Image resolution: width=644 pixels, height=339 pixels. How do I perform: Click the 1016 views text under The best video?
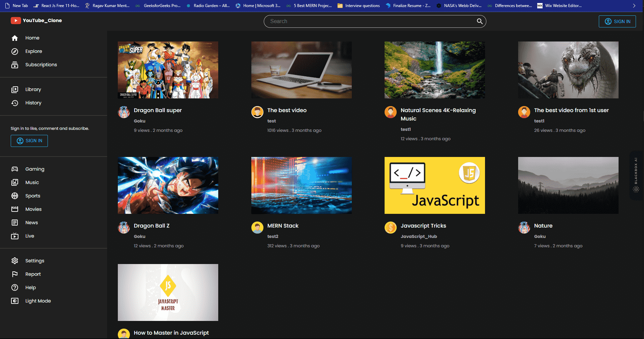pos(278,130)
